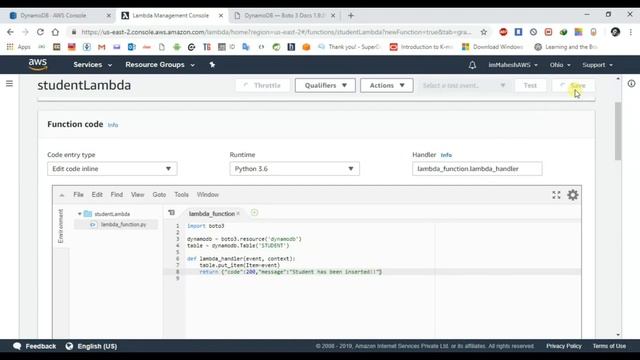Collapse the studentLambda folder tree
Image resolution: width=640 pixels, height=360 pixels.
80,213
